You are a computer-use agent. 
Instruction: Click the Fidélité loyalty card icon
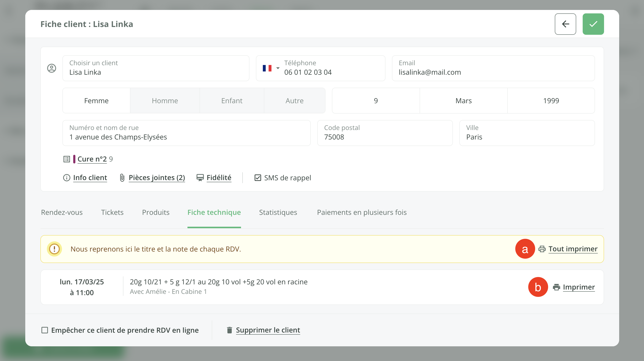pos(200,178)
